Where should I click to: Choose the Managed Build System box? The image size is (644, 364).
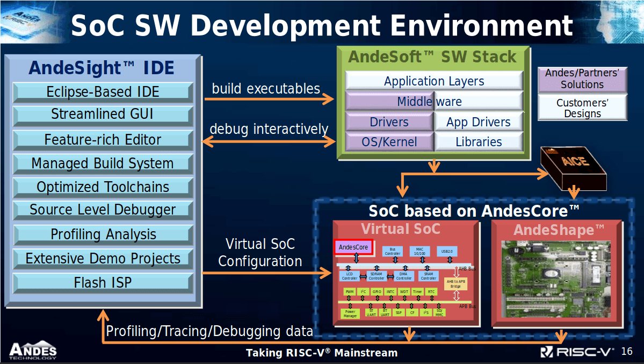click(103, 163)
